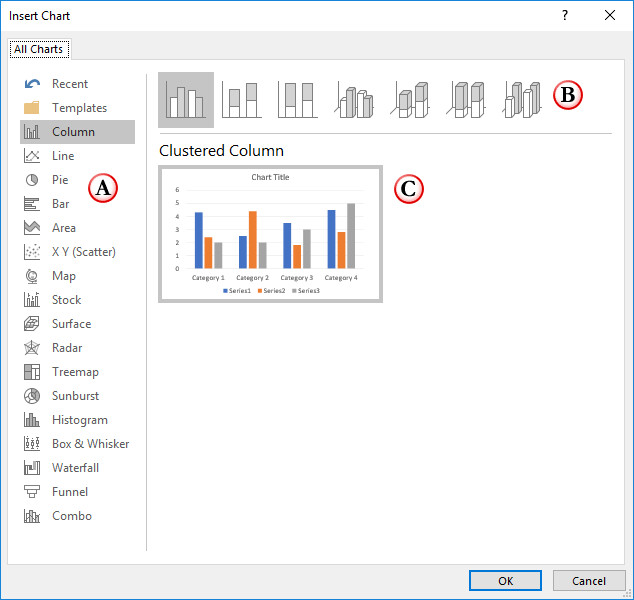Select the Recent label in the chart type list
This screenshot has height=600, width=634.
coord(70,84)
